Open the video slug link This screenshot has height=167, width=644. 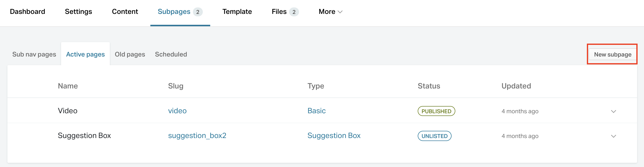click(x=177, y=111)
